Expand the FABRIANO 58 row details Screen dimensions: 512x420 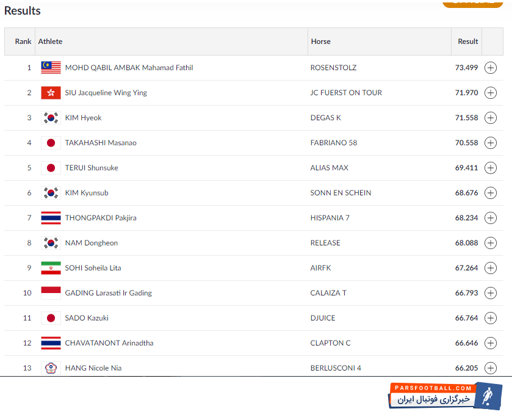pyautogui.click(x=490, y=143)
